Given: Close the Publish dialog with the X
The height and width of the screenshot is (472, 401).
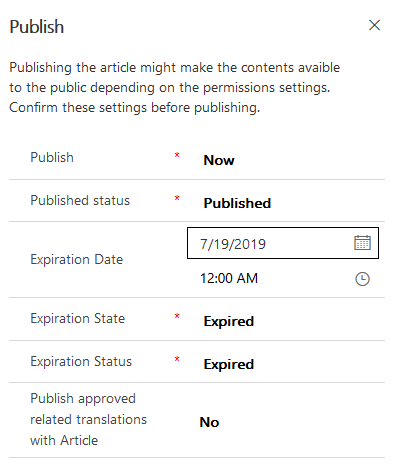Looking at the screenshot, I should 374,25.
